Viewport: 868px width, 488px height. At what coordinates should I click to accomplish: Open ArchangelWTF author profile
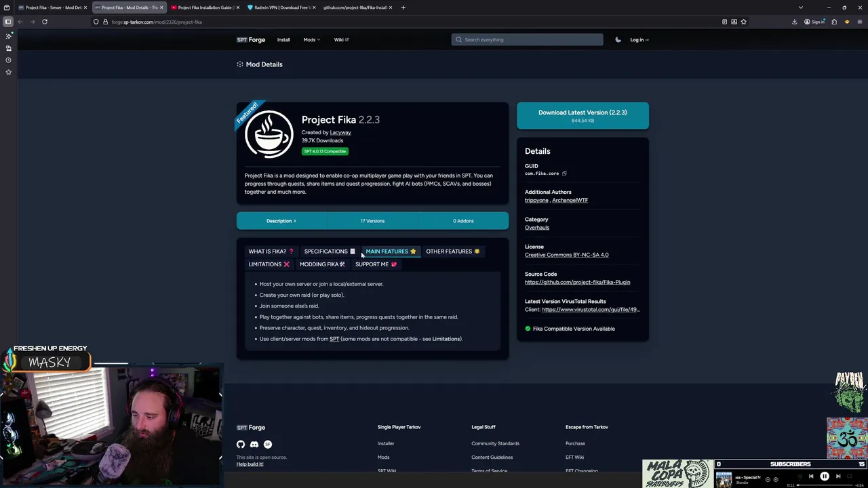(570, 201)
